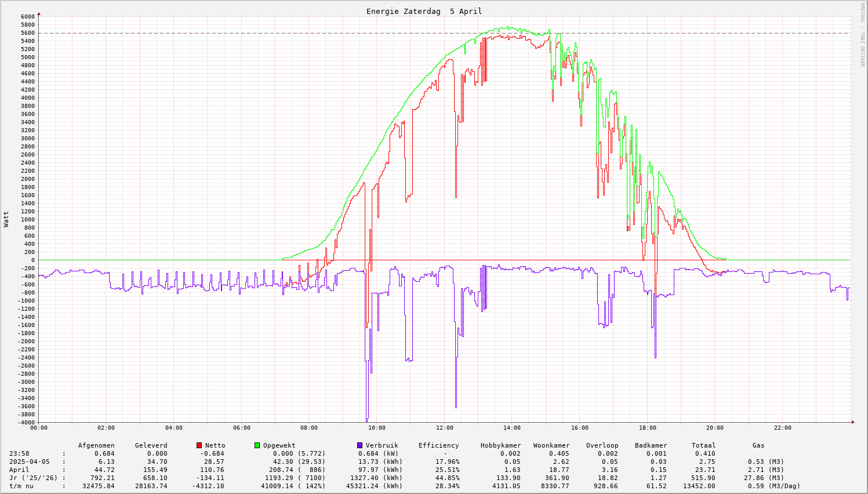Click the arrowhead atop the y-axis
Screen dimensions: 868x494
(39, 13)
